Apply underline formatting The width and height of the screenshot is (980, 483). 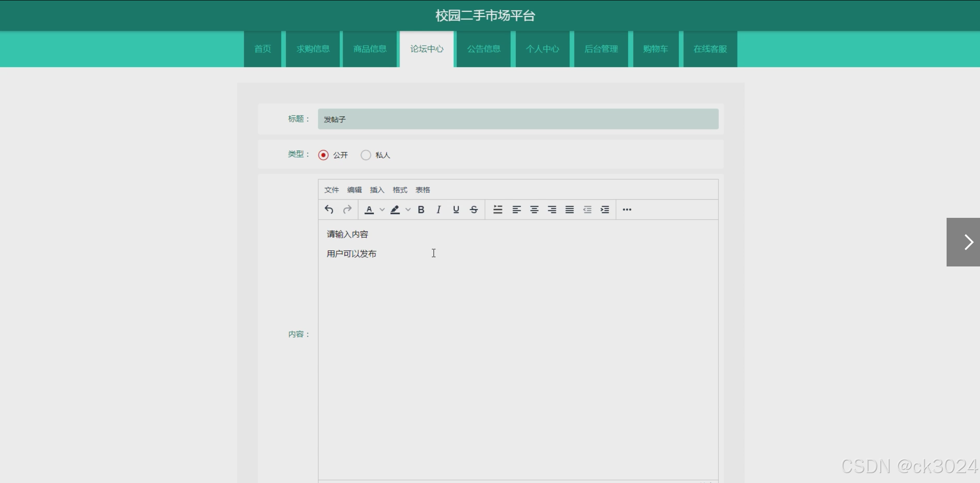pyautogui.click(x=456, y=210)
